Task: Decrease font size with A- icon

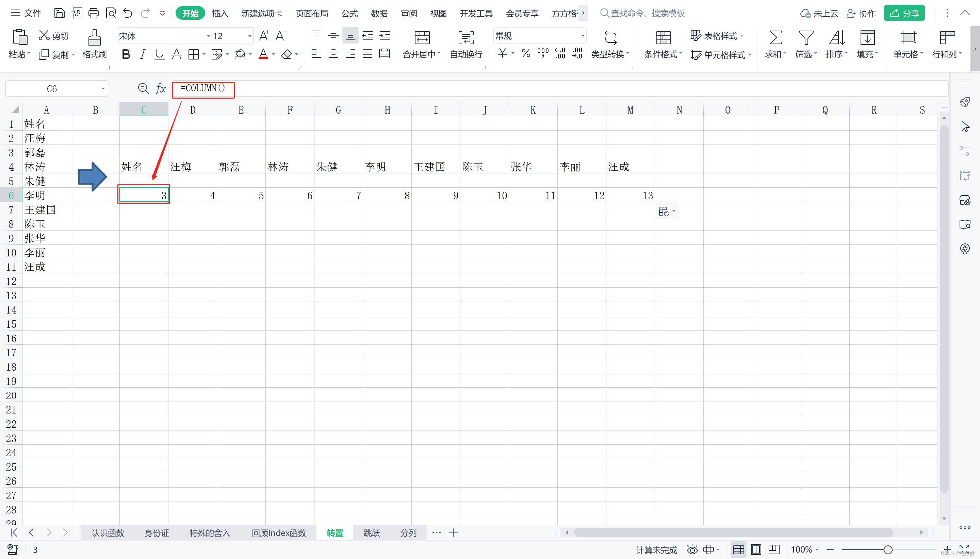Action: click(x=281, y=36)
